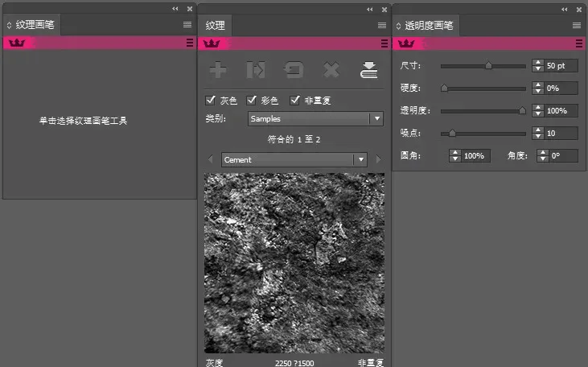Decrease 尺寸 value with down stepper
Image resolution: width=588 pixels, height=367 pixels.
tap(538, 69)
